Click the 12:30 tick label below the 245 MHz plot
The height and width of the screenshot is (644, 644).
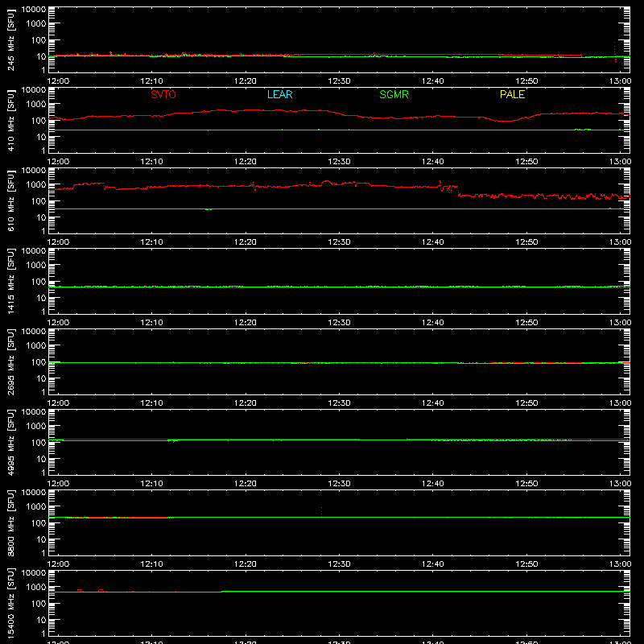click(x=339, y=81)
